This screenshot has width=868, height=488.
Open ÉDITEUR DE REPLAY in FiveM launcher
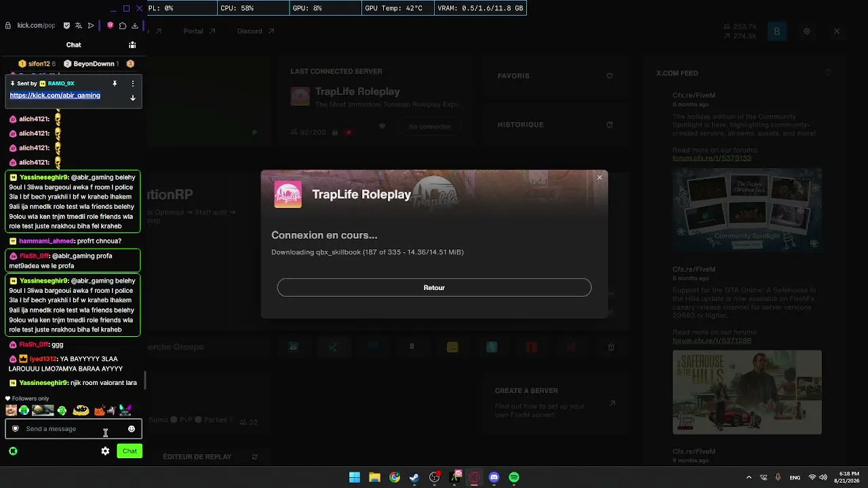point(210,457)
